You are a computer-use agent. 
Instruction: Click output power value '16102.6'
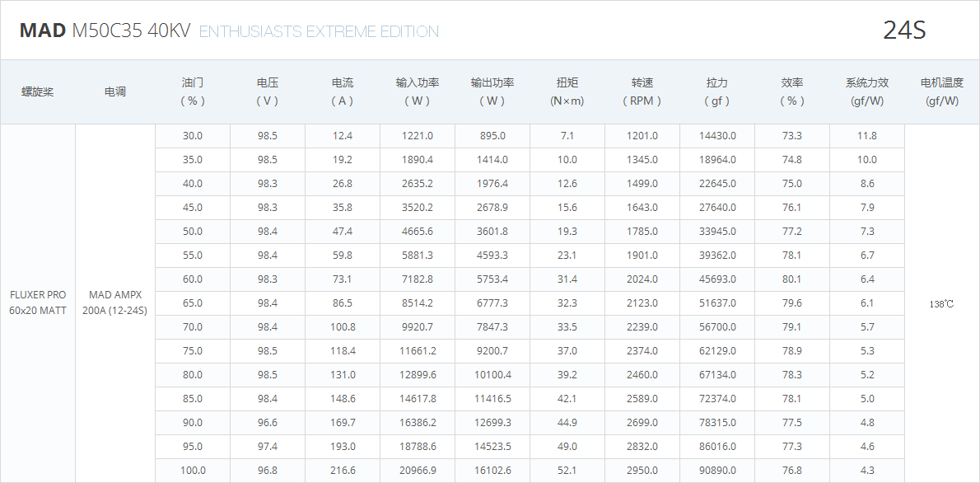(x=492, y=471)
